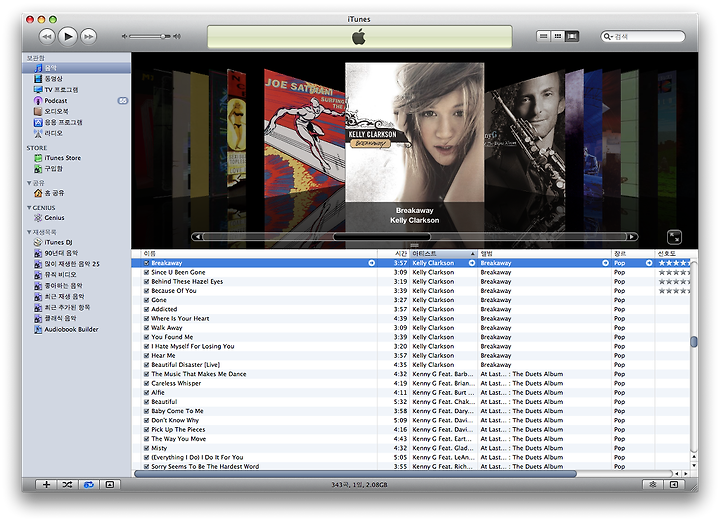Open TV 프로그램 in the sidebar
The height and width of the screenshot is (522, 720).
tap(76, 90)
